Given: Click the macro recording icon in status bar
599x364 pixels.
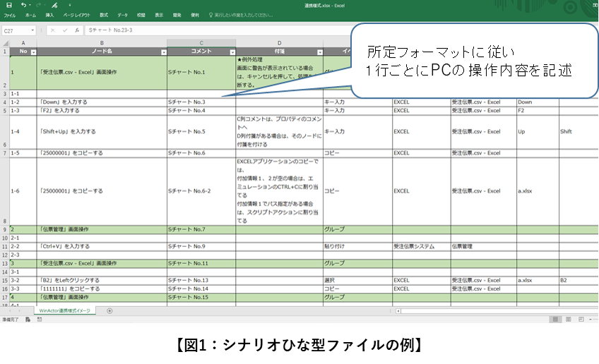Looking at the screenshot, I should (28, 320).
